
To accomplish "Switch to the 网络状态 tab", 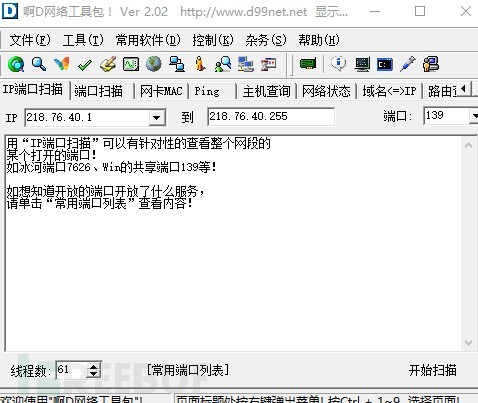I will coord(326,91).
